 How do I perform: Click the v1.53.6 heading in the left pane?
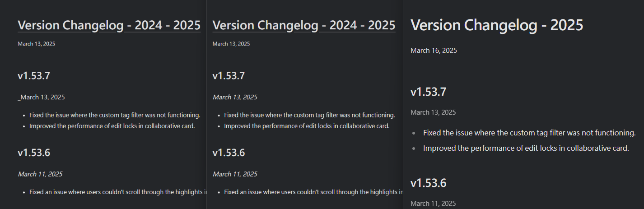tap(34, 153)
